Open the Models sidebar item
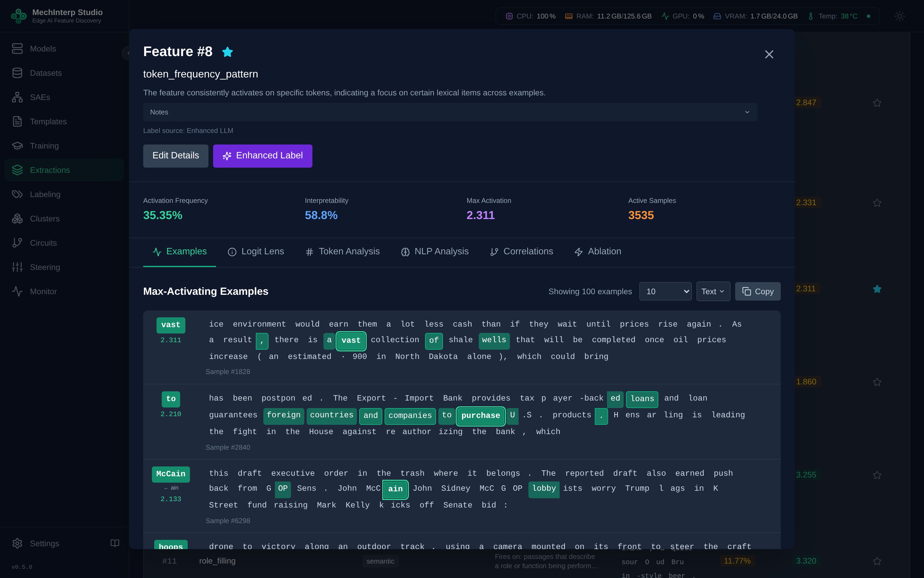This screenshot has width=924, height=578. (64, 49)
